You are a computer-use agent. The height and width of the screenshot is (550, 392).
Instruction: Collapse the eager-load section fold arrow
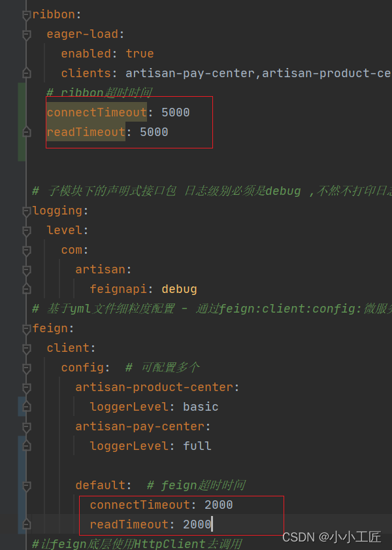tap(26, 34)
